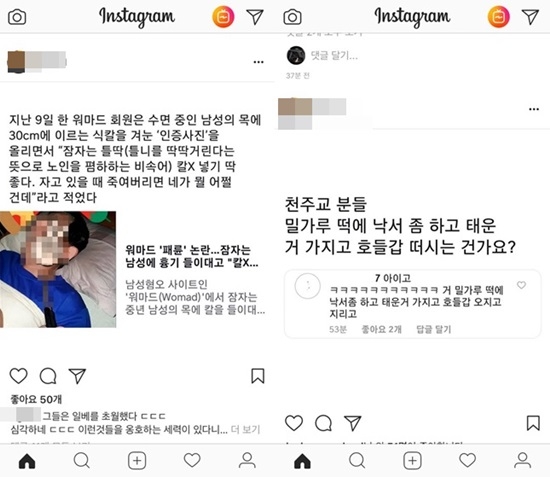Go to Home tab on left screen
Screen dimensions: 550x477
(x=27, y=461)
